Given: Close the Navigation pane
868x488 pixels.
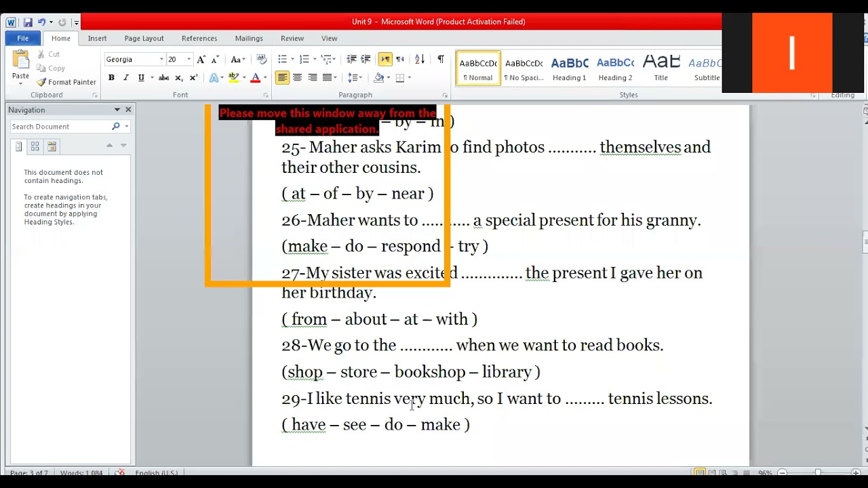Looking at the screenshot, I should (128, 110).
